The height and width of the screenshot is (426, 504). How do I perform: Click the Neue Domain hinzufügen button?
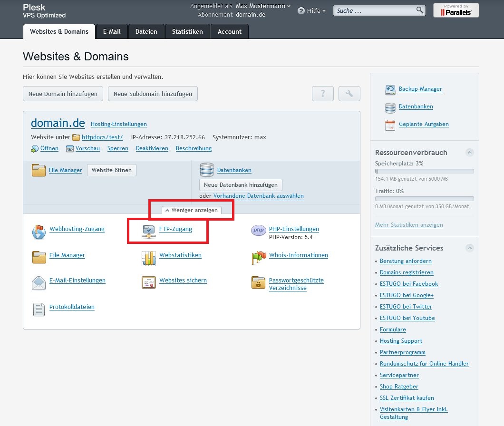tap(63, 94)
